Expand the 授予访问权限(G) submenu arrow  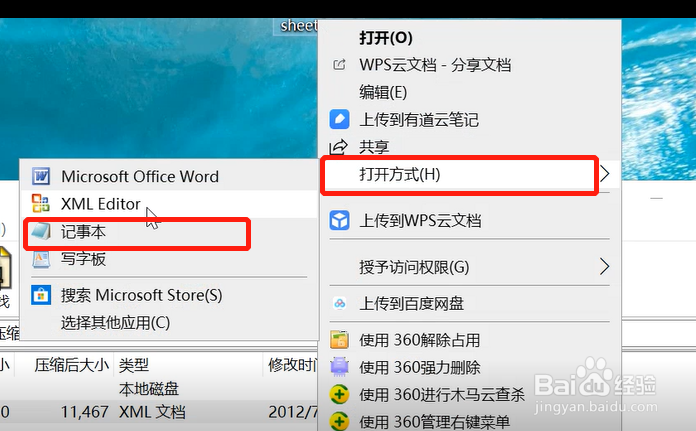[x=605, y=267]
